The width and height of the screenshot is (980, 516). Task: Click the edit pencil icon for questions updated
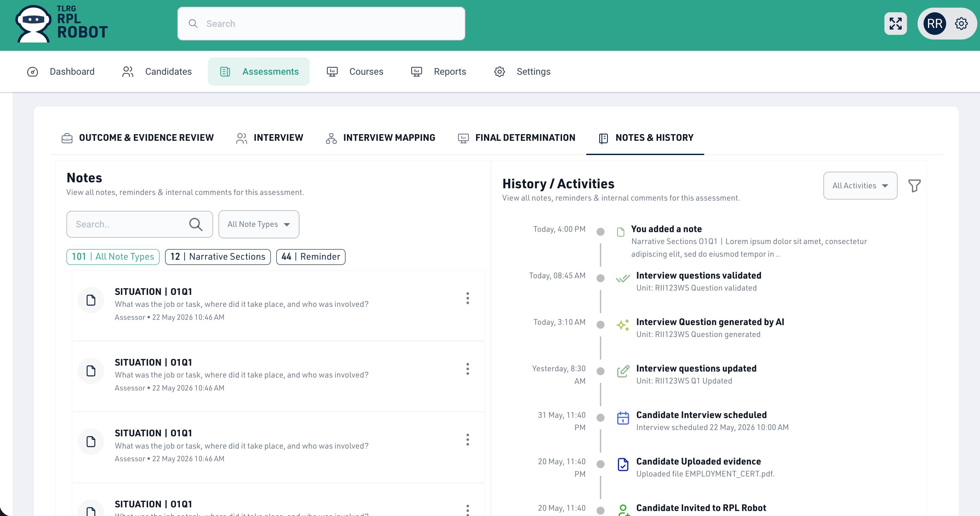click(623, 371)
